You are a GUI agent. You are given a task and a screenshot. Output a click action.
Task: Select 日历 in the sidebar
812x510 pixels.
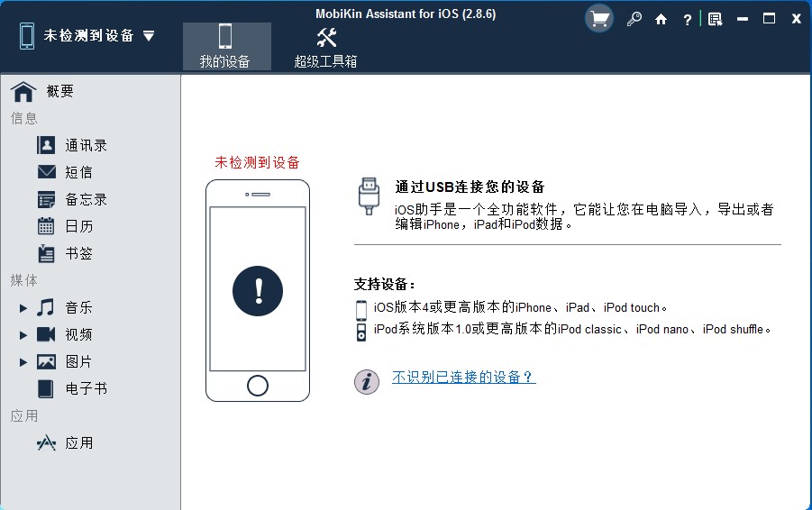click(x=78, y=226)
